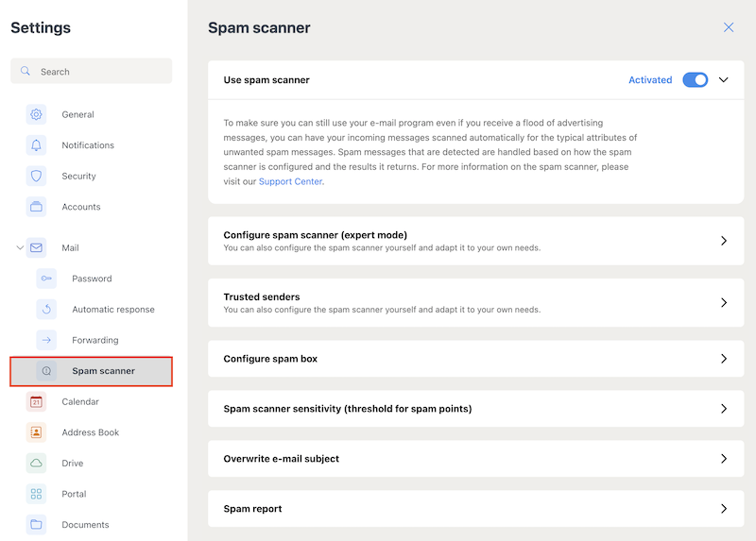The image size is (756, 541).
Task: Expand Spam scanner sensitivity chevron
Action: 724,409
